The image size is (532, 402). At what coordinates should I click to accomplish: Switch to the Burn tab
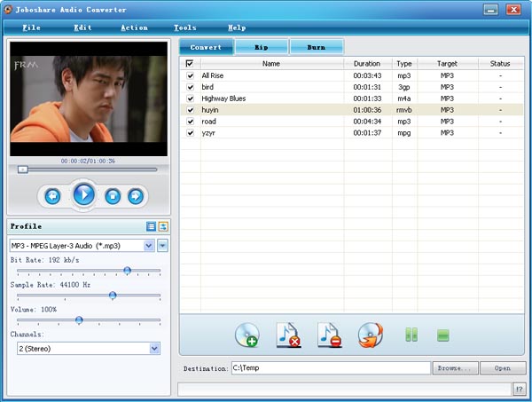(x=316, y=46)
